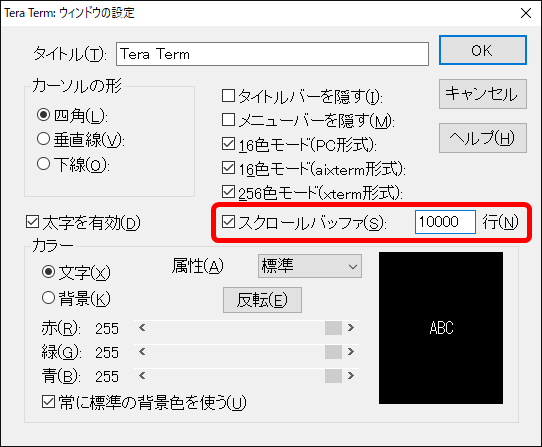The image size is (542, 447).
Task: Click red 赤(R) slider left arrow
Action: 142,327
